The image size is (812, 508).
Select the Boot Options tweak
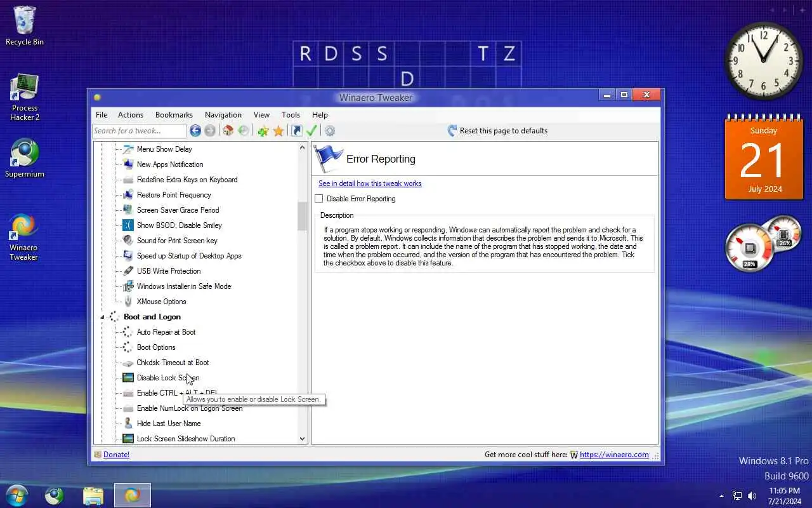click(x=156, y=347)
